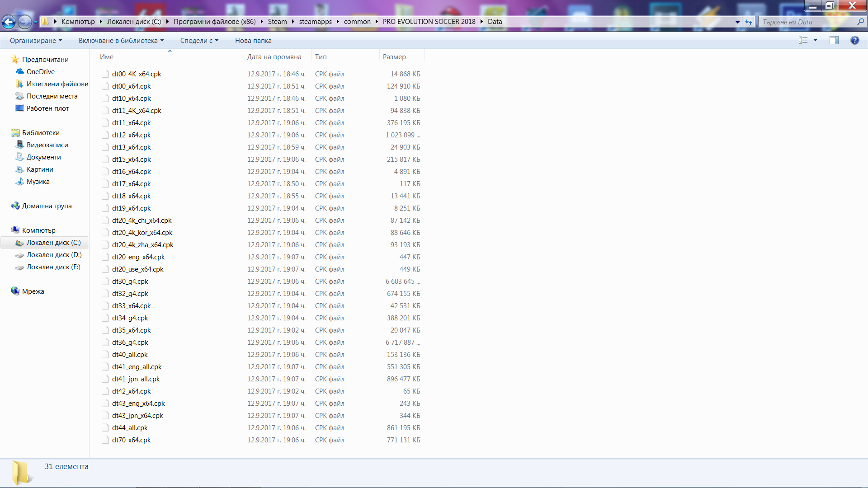The image size is (868, 488).
Task: Click the dt70_x64.cpk file icon
Action: pyautogui.click(x=105, y=440)
